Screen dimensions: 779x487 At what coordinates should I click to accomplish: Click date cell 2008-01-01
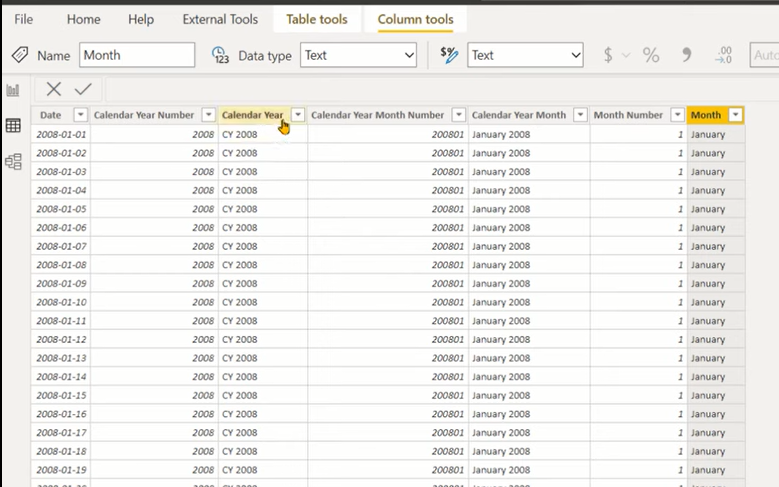coord(61,134)
